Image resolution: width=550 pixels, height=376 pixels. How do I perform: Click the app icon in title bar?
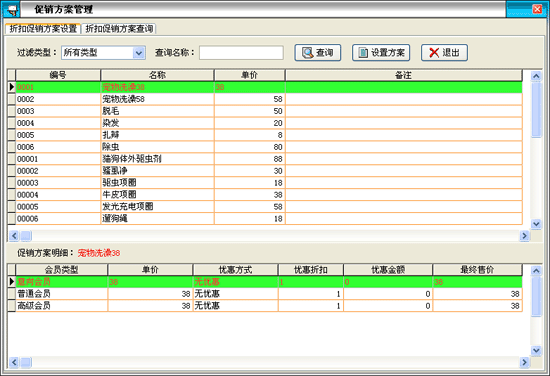pos(11,9)
